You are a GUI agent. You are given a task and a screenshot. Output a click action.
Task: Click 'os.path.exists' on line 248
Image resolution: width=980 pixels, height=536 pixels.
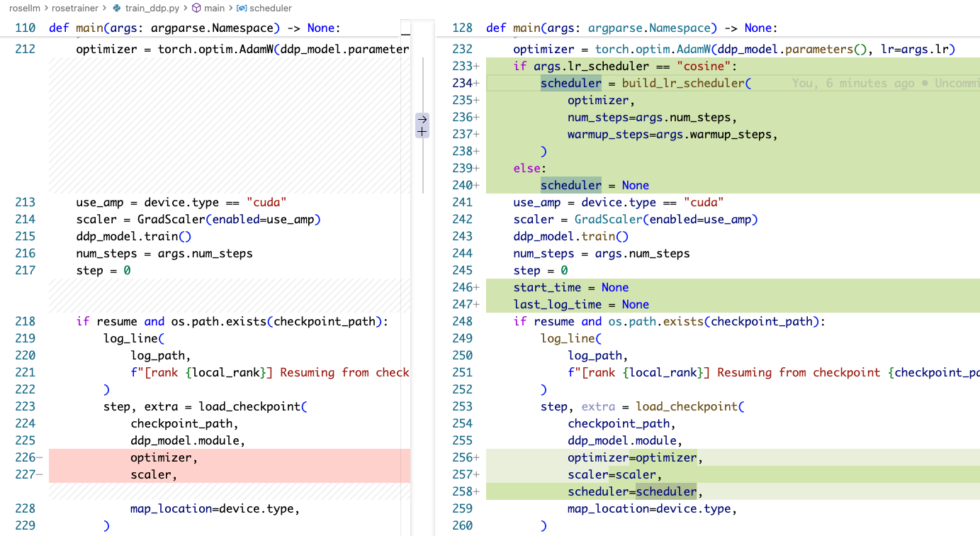click(656, 321)
